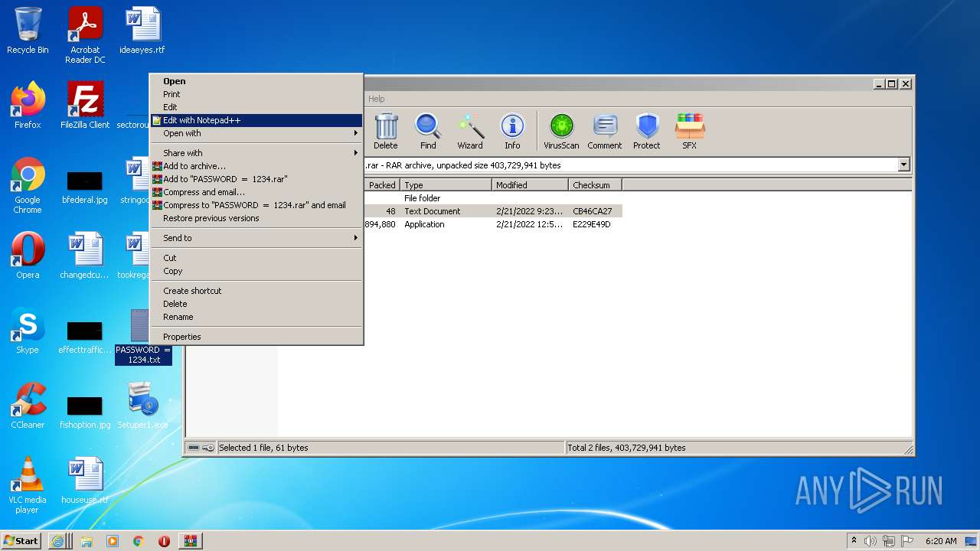Select the FileZilla Client desktop shortcut
Screen dimensions: 980x551
click(x=85, y=106)
